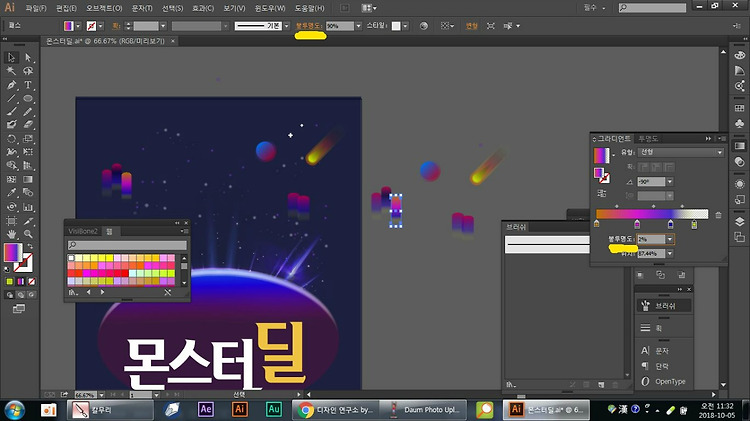The width and height of the screenshot is (750, 421).
Task: Open the 브러쉬 panel button
Action: point(664,306)
